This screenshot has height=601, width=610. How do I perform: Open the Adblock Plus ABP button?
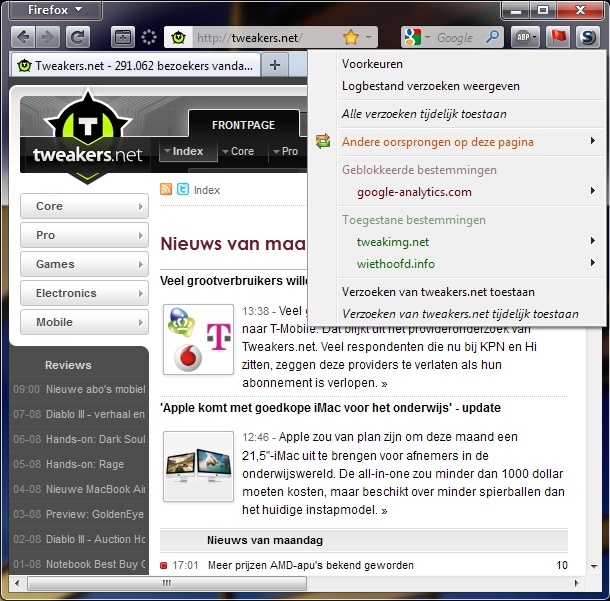tap(525, 37)
